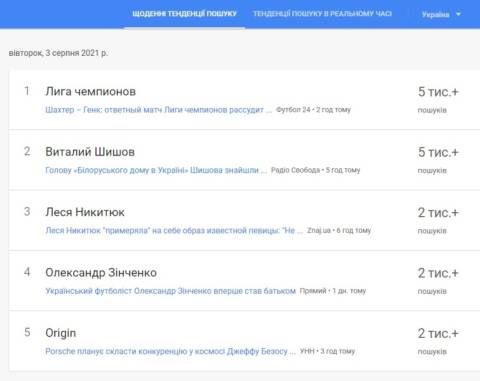The image size is (480, 381).
Task: Open the Україна country dropdown
Action: click(x=441, y=14)
